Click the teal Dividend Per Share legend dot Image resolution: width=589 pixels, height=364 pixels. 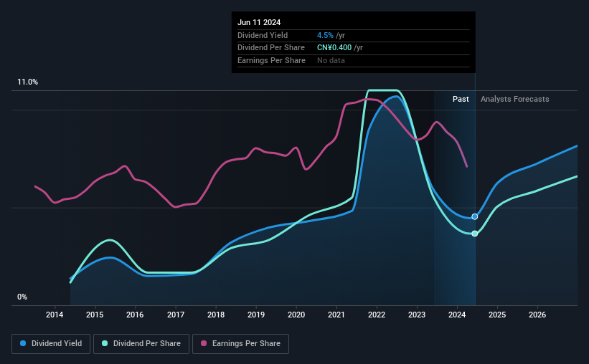pyautogui.click(x=105, y=343)
